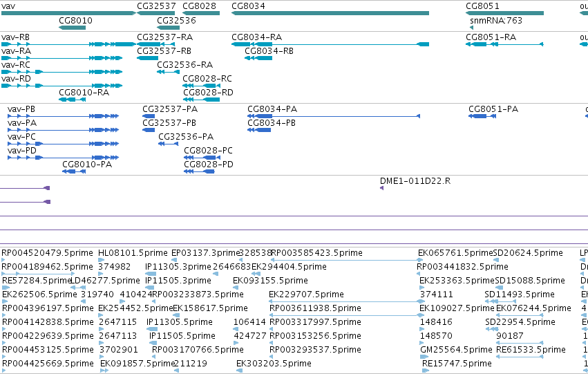
Task: Select transcript vav-RC
Action: click(62, 72)
